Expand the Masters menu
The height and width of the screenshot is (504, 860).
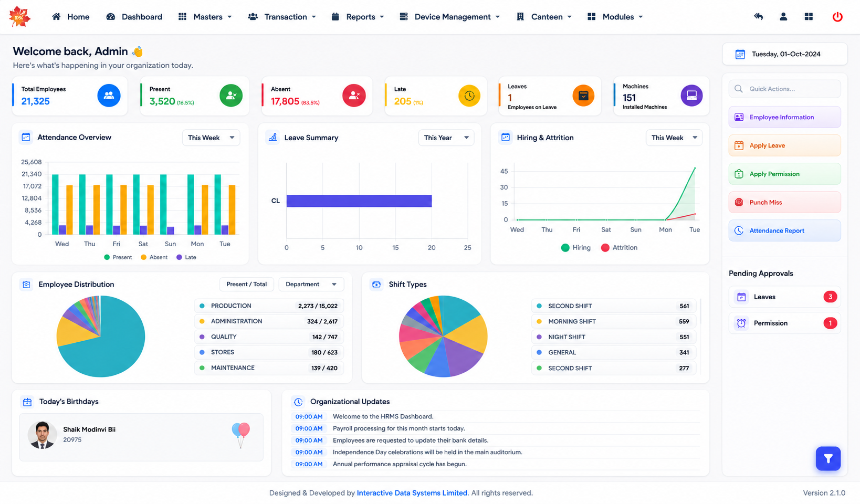click(x=205, y=17)
